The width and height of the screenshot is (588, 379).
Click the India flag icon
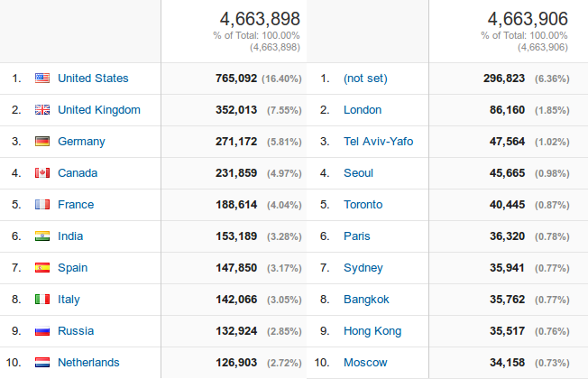tap(42, 236)
